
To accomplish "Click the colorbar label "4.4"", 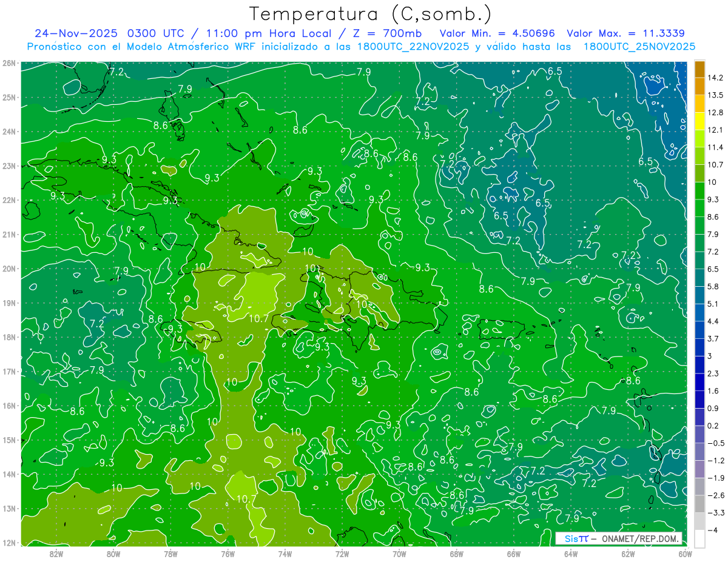I will click(713, 321).
